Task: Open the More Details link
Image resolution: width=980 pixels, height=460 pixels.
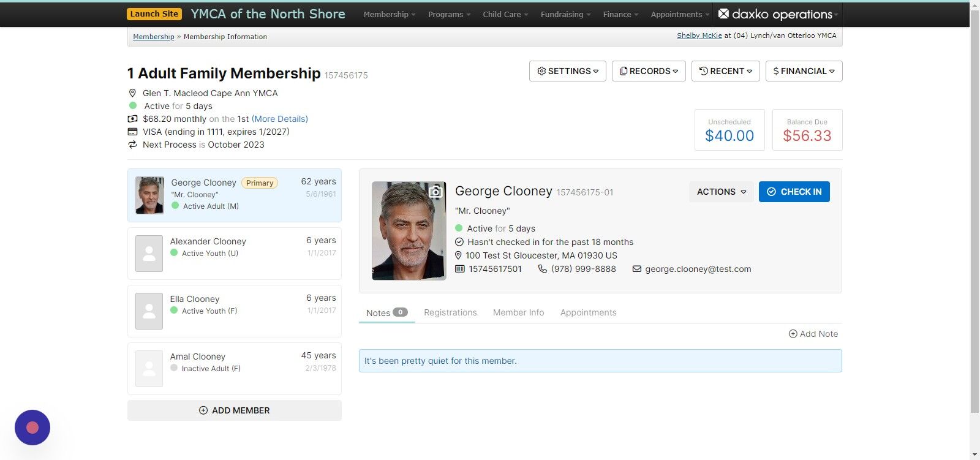Action: 280,119
